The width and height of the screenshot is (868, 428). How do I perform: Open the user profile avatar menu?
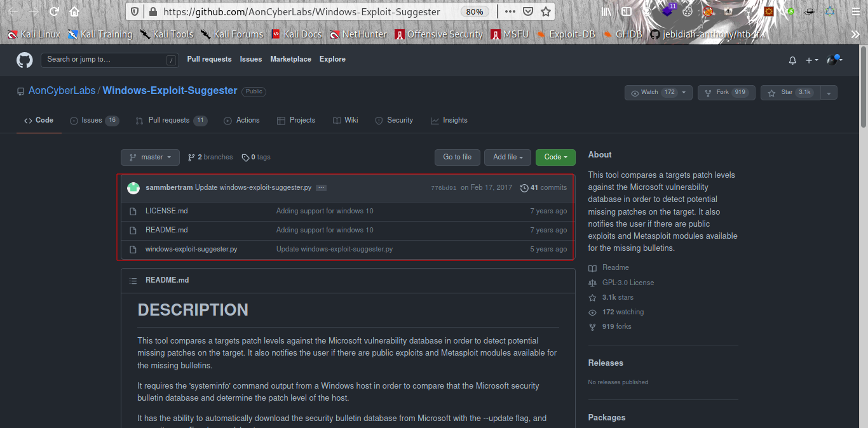pyautogui.click(x=834, y=60)
